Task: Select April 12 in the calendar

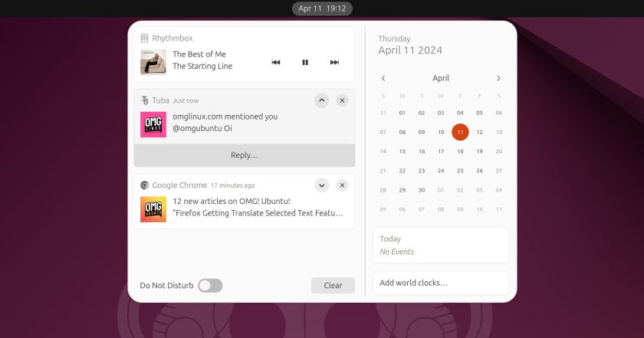Action: [479, 133]
